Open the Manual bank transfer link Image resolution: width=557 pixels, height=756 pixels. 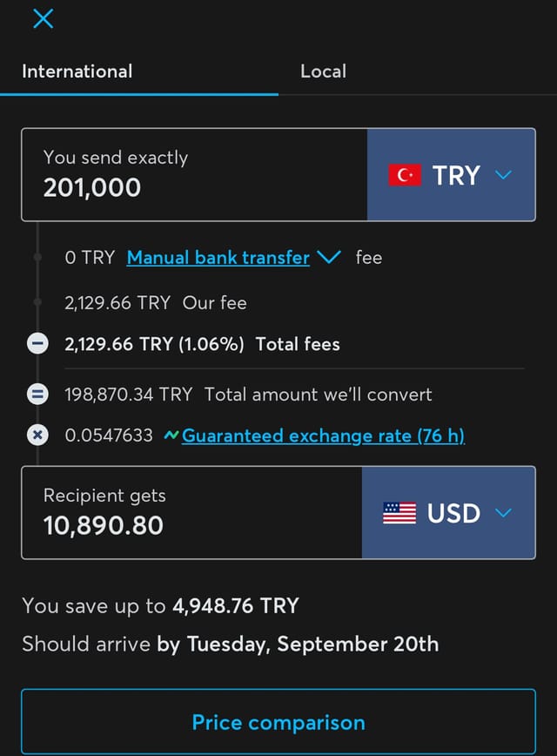[218, 258]
